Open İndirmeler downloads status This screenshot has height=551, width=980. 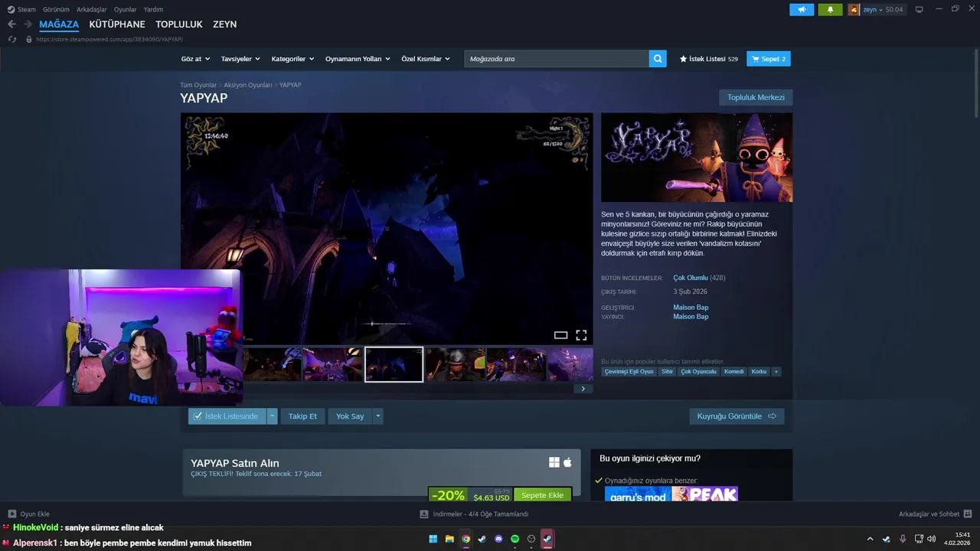475,514
